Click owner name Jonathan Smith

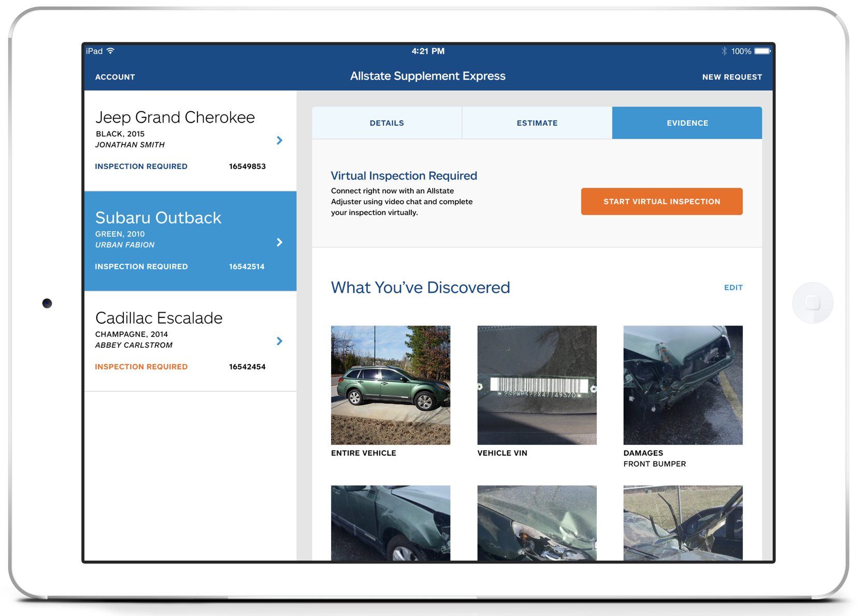tap(130, 145)
